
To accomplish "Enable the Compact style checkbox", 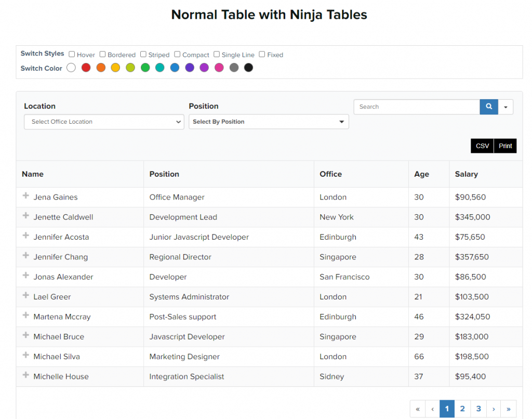I will 177,55.
